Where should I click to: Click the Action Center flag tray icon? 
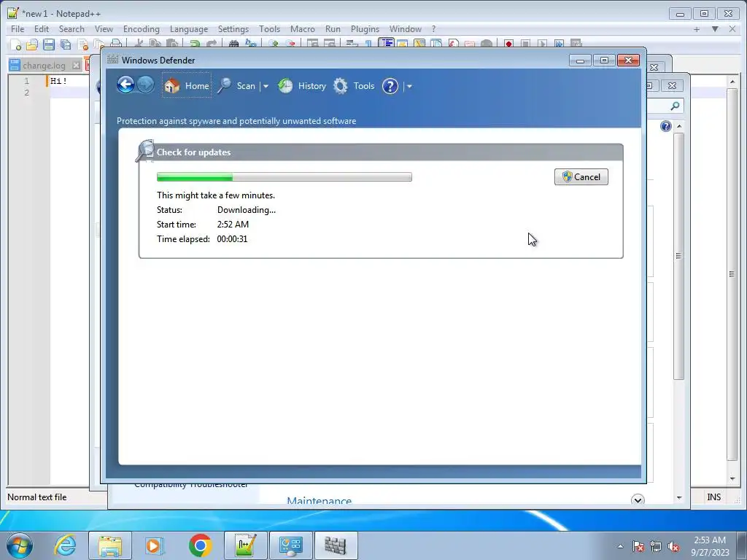[x=638, y=546]
